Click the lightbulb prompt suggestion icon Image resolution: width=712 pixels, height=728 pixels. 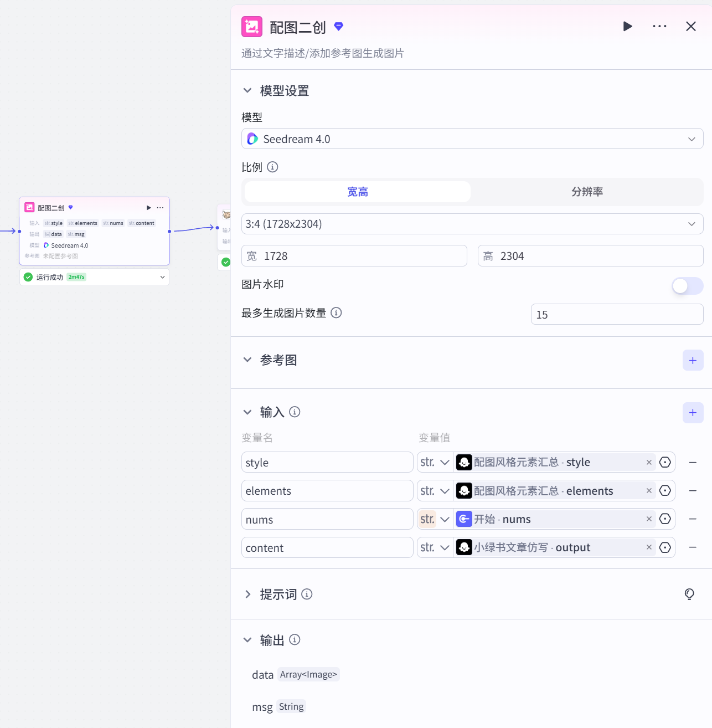(689, 594)
